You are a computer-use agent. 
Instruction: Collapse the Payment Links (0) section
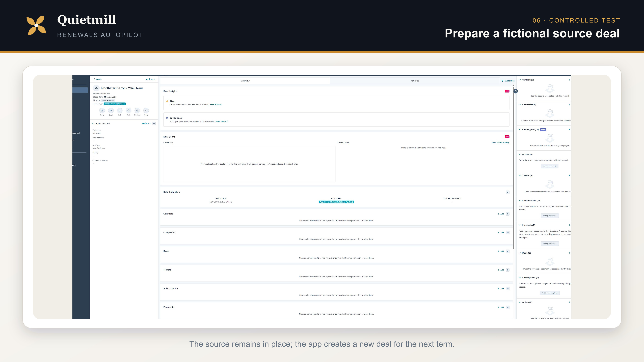click(520, 200)
